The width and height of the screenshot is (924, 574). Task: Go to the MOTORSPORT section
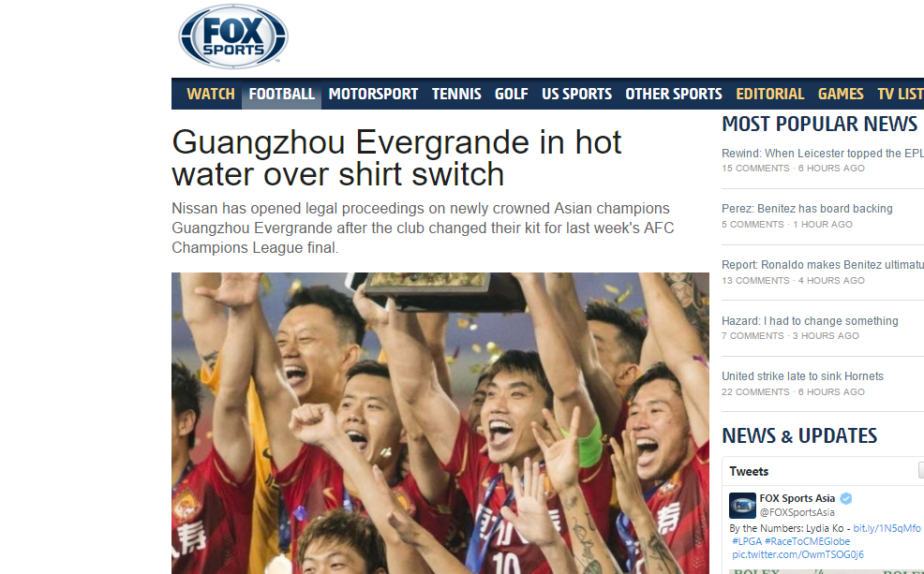(x=373, y=94)
